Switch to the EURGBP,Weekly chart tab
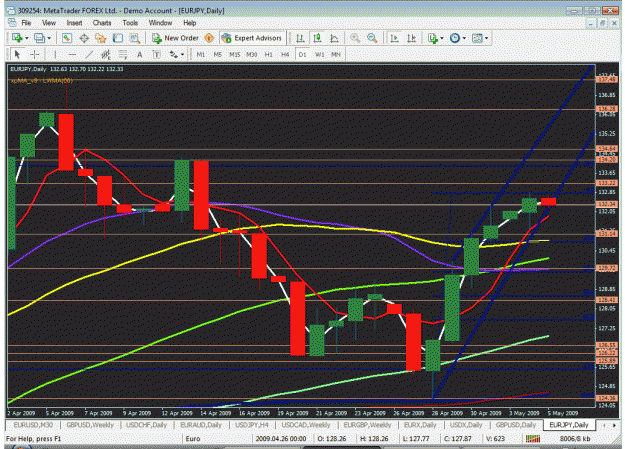The image size is (625, 449). pos(367,425)
